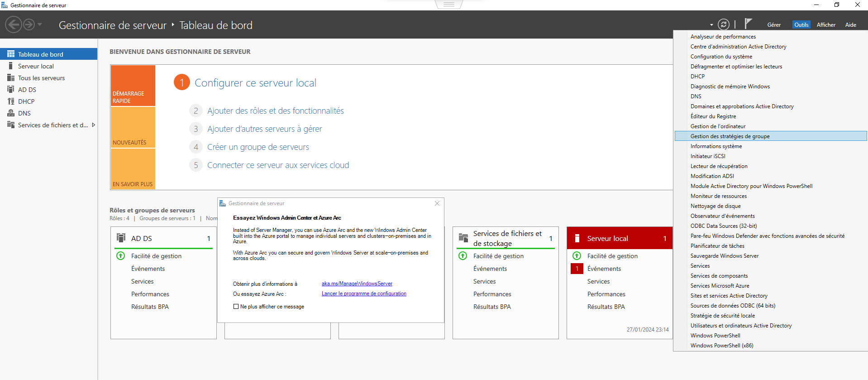Select Tableau de bord in sidebar
The height and width of the screenshot is (380, 868).
[x=49, y=54]
